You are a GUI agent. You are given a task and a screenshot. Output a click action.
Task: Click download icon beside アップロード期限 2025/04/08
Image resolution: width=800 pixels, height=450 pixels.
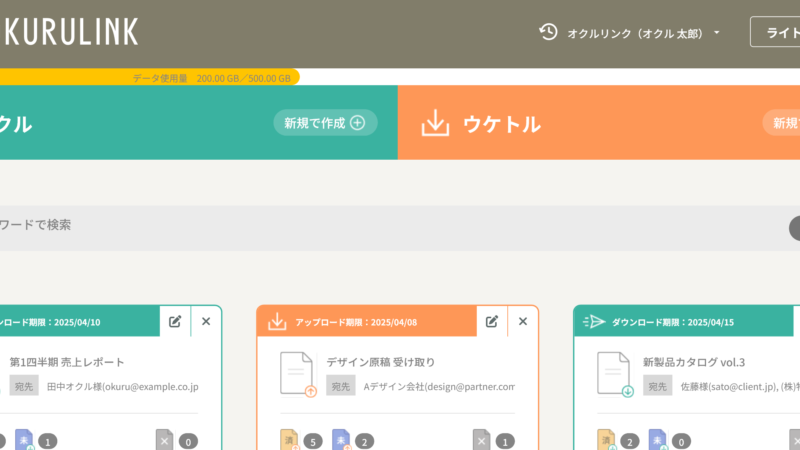coord(277,322)
